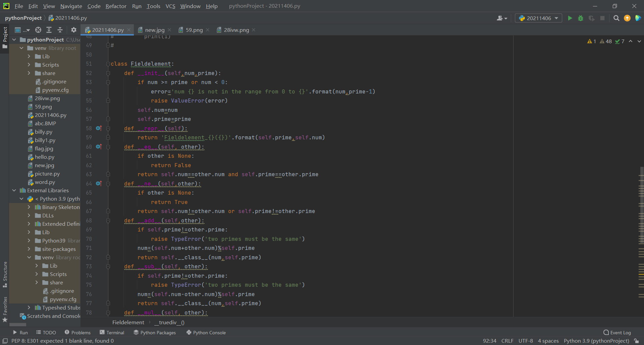Toggle fold for class Fieldelement on line 51
This screenshot has width=644, height=345.
[108, 64]
